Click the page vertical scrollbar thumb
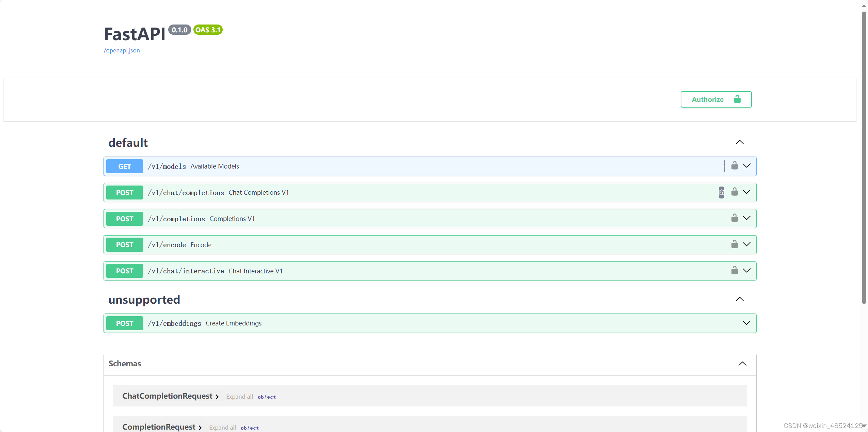The height and width of the screenshot is (432, 868). coord(864,157)
